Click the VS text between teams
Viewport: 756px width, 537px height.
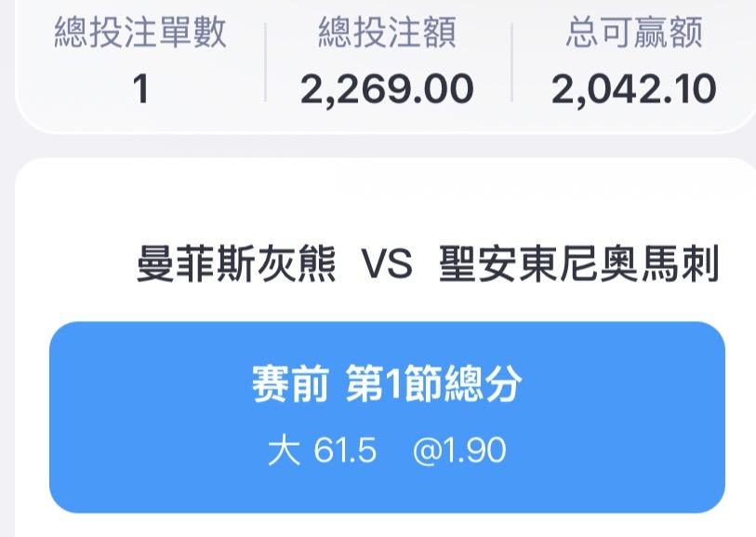click(x=386, y=266)
